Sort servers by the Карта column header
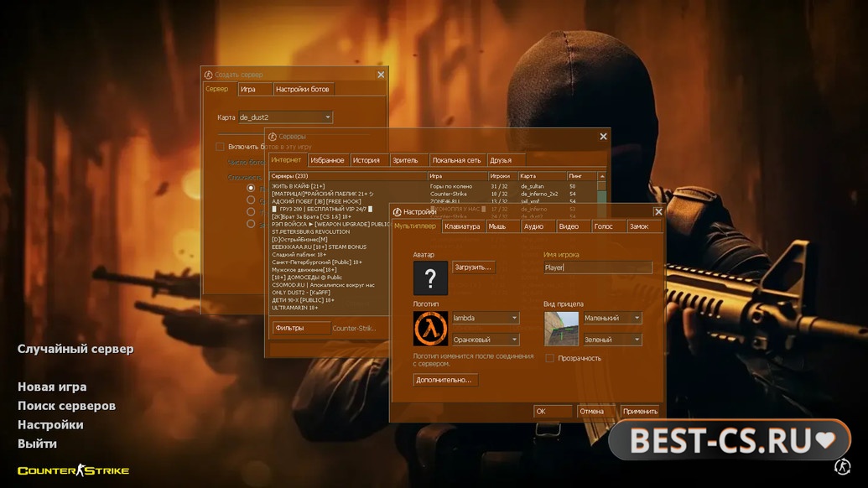Image resolution: width=868 pixels, height=488 pixels. pos(543,176)
